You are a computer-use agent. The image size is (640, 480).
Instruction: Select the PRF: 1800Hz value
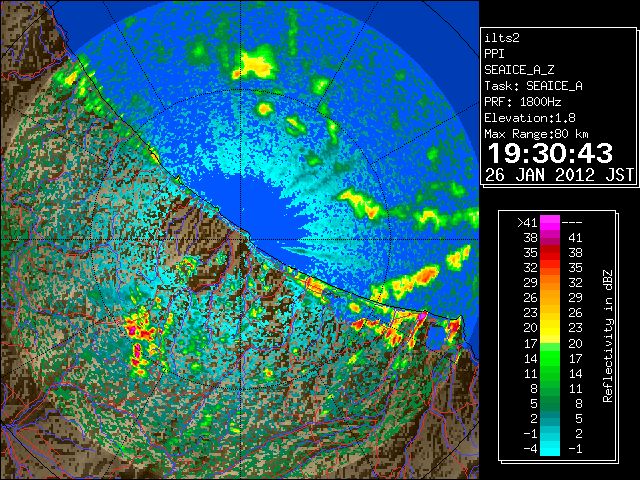523,102
